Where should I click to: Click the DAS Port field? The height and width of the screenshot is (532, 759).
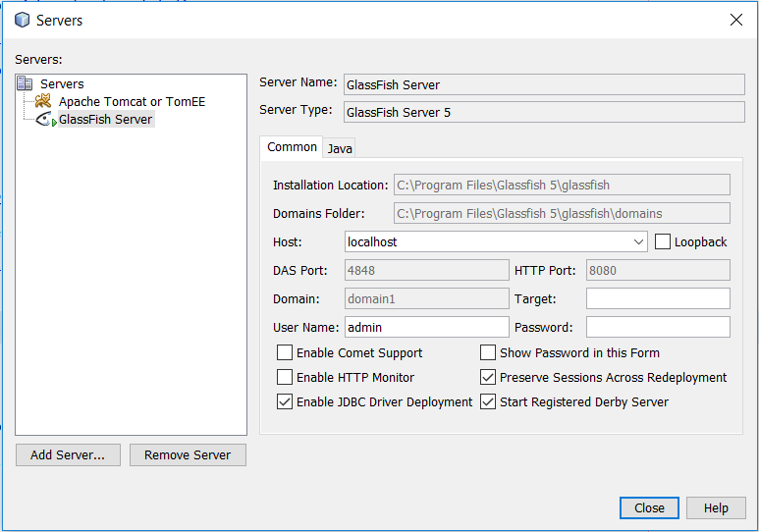426,270
